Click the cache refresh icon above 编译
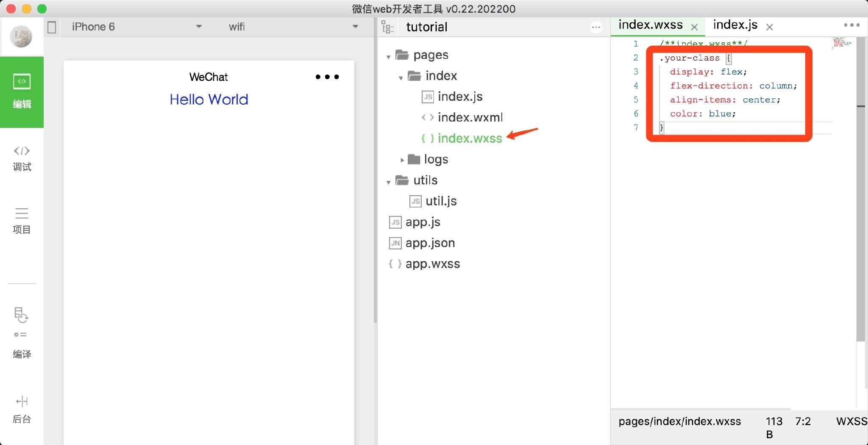The height and width of the screenshot is (445, 868). pyautogui.click(x=21, y=315)
